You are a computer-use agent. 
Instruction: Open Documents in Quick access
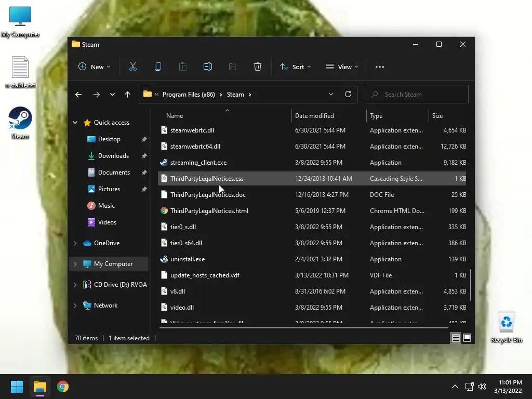(114, 172)
